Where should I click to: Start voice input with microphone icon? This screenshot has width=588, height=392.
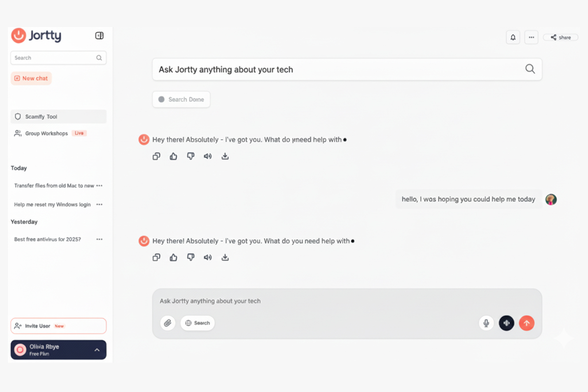[x=486, y=323]
